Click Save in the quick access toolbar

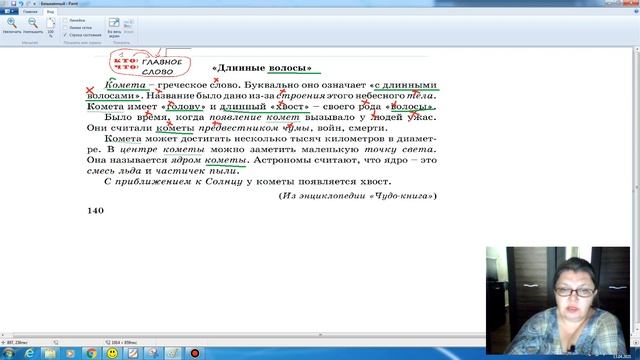[13, 3]
